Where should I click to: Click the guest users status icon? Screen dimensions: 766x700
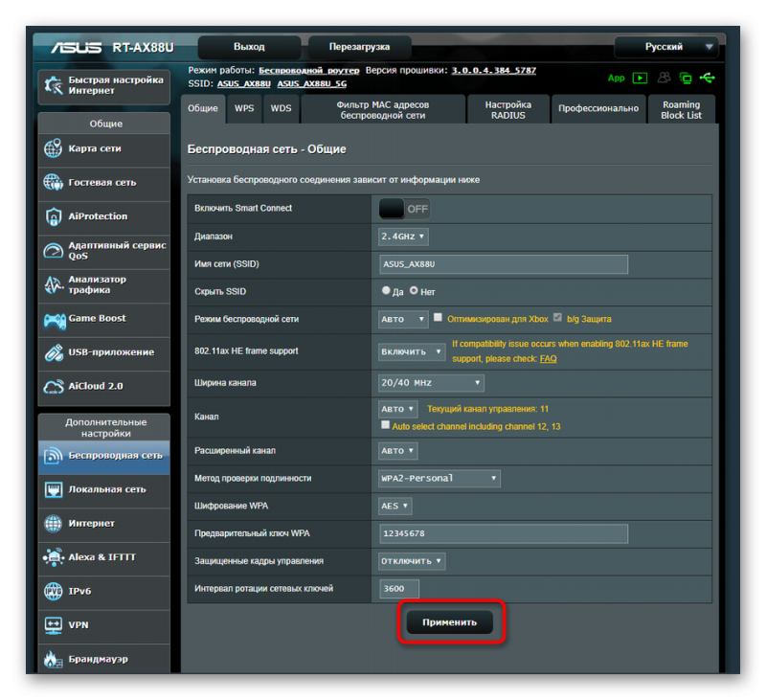[664, 78]
